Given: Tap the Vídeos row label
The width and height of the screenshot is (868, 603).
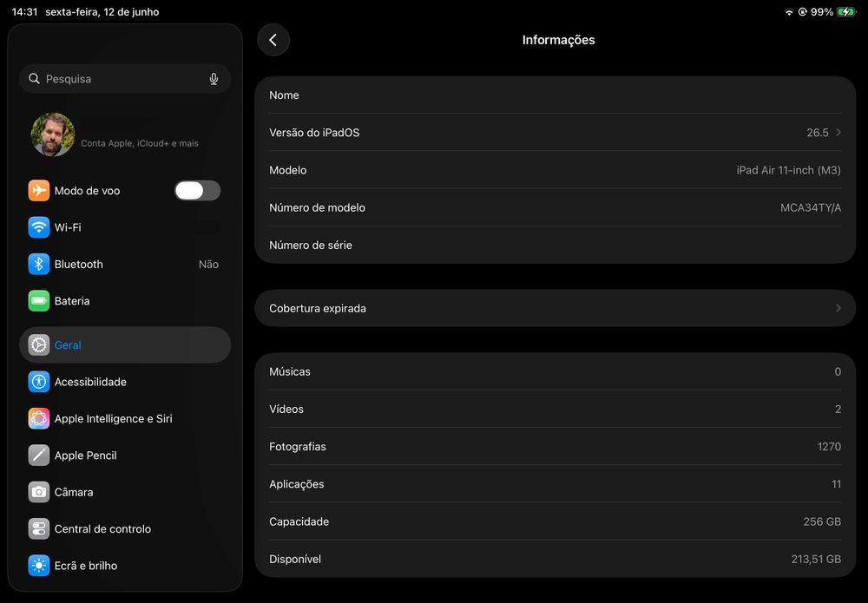Looking at the screenshot, I should click(x=286, y=410).
